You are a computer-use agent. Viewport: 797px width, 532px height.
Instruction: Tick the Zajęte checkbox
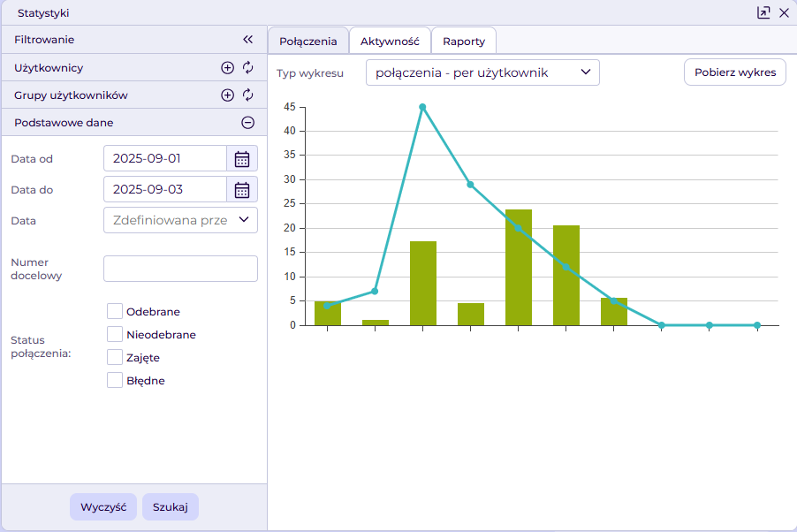pos(115,357)
